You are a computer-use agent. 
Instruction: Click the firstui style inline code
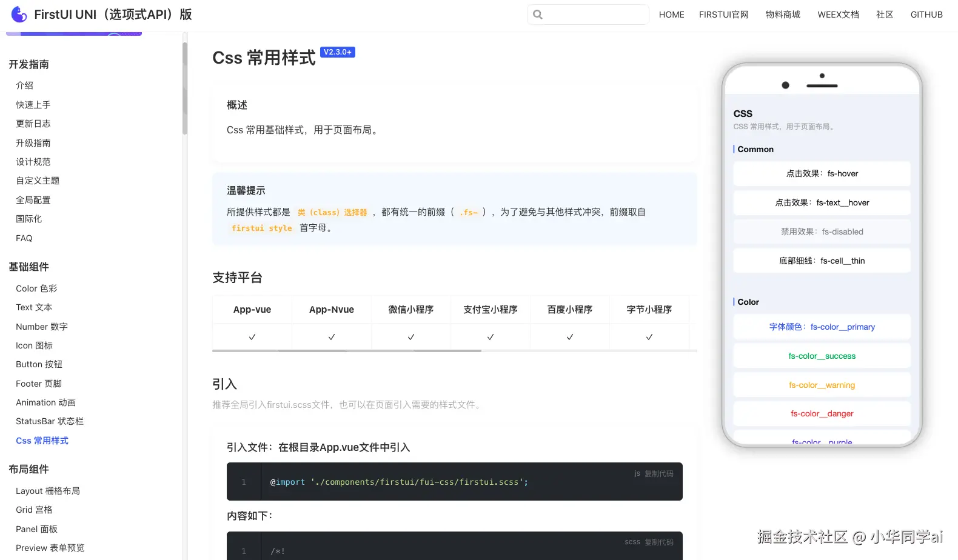pyautogui.click(x=262, y=228)
